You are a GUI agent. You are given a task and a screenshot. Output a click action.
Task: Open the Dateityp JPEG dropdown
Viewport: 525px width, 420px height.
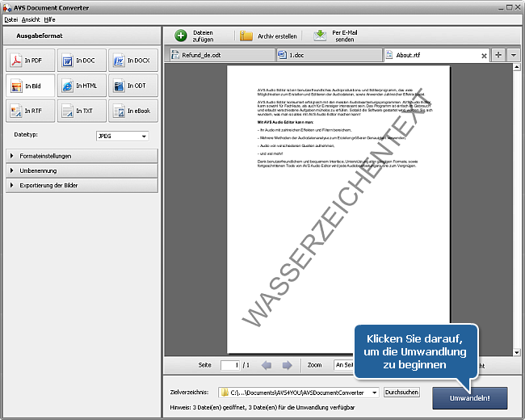(x=123, y=136)
